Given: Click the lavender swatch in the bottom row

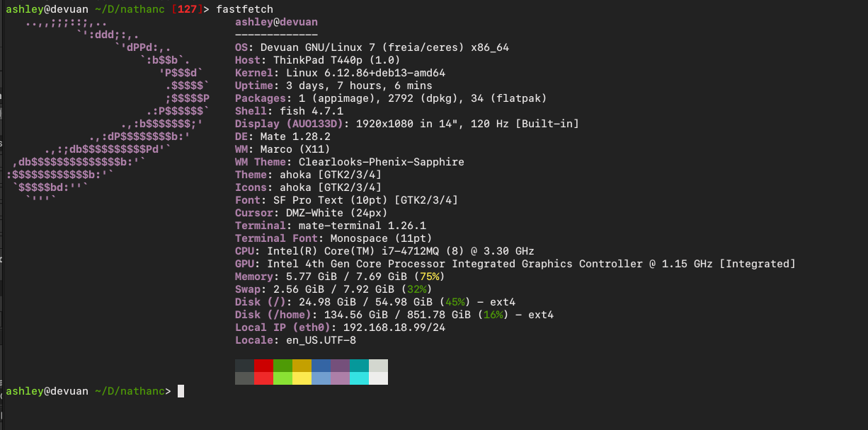Looking at the screenshot, I should pos(340,378).
